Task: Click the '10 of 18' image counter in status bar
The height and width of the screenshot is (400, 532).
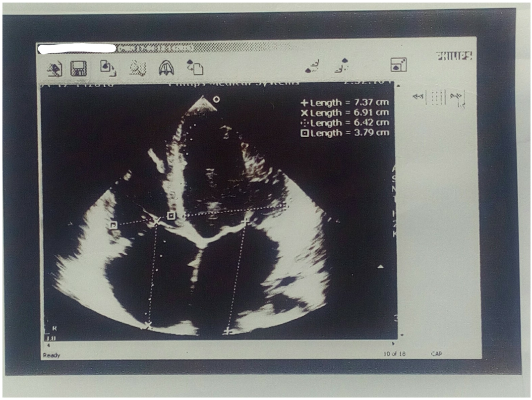Action: click(394, 354)
